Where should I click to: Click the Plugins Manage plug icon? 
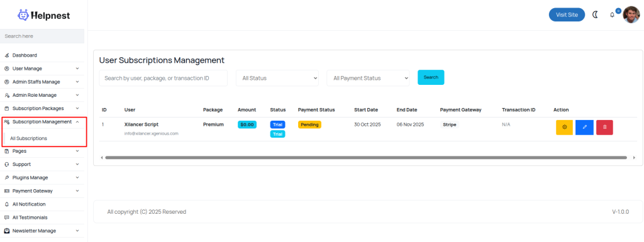click(x=6, y=178)
